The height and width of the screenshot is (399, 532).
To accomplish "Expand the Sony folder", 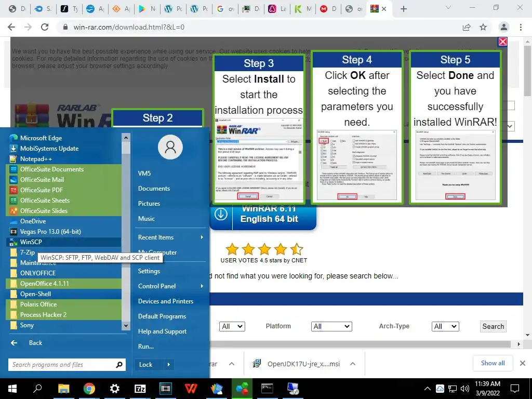I will [x=63, y=325].
